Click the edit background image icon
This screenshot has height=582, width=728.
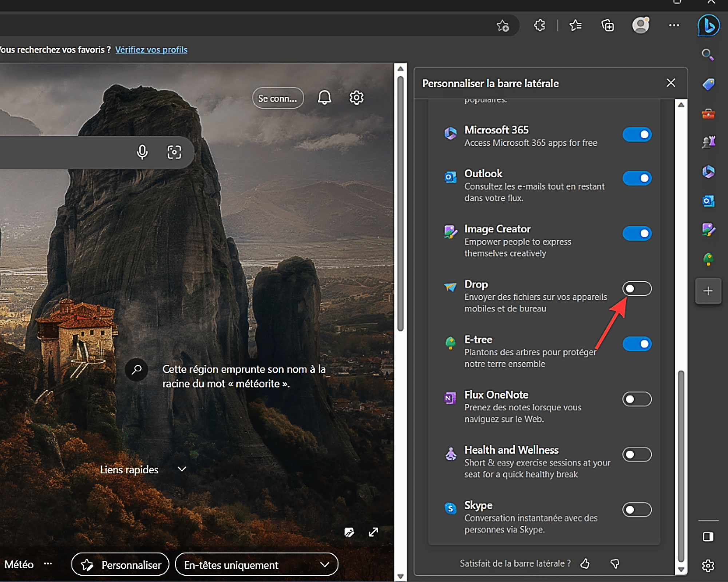(x=349, y=533)
